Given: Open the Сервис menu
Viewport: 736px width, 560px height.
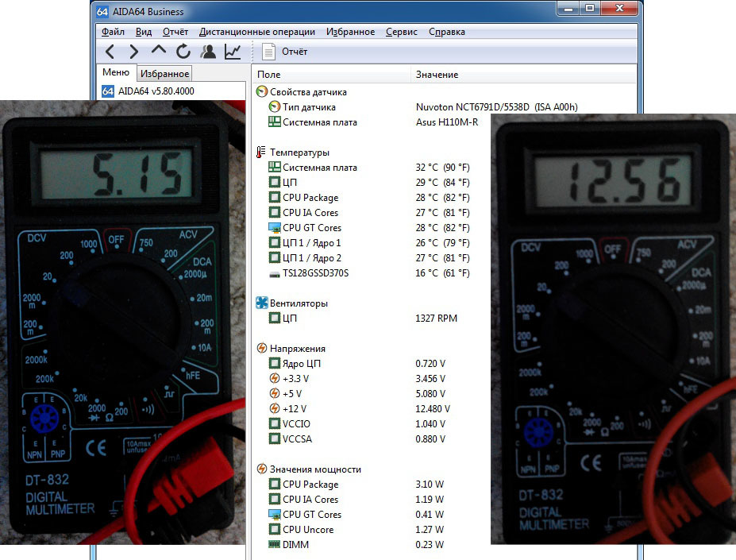Looking at the screenshot, I should (x=402, y=32).
